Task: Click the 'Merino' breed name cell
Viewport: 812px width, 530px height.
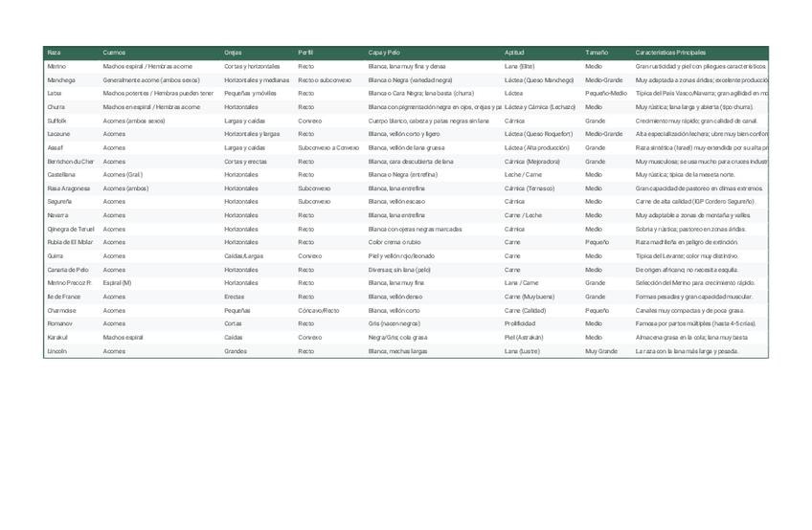Action: pyautogui.click(x=56, y=67)
